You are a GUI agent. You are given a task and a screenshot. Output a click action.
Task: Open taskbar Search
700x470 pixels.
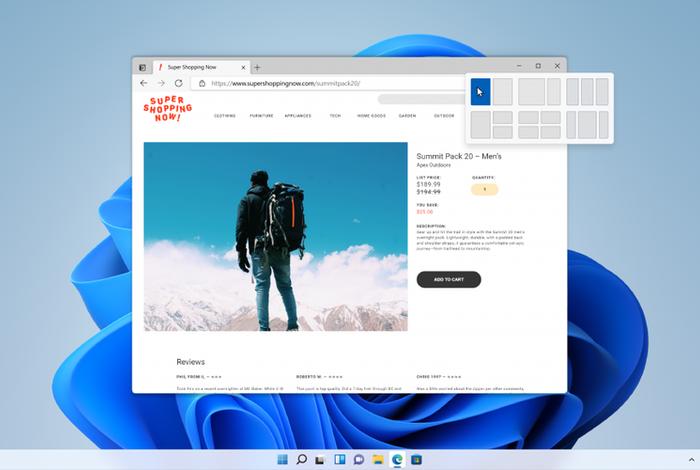(302, 459)
